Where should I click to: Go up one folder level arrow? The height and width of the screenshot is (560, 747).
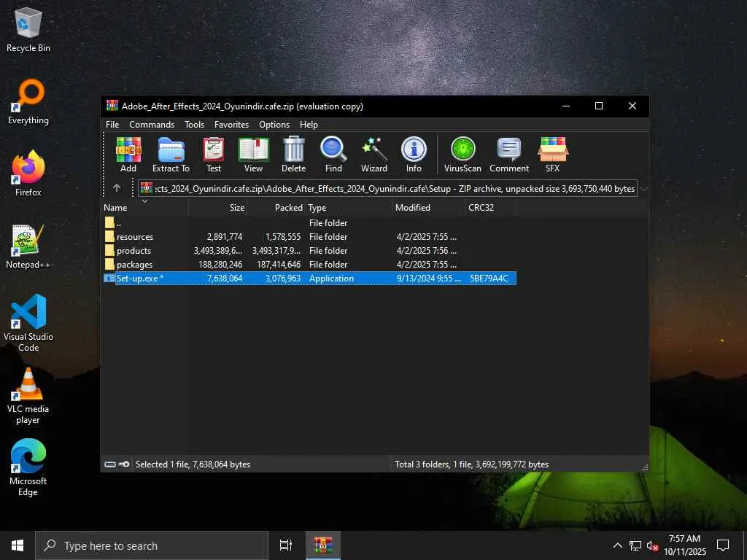(117, 188)
